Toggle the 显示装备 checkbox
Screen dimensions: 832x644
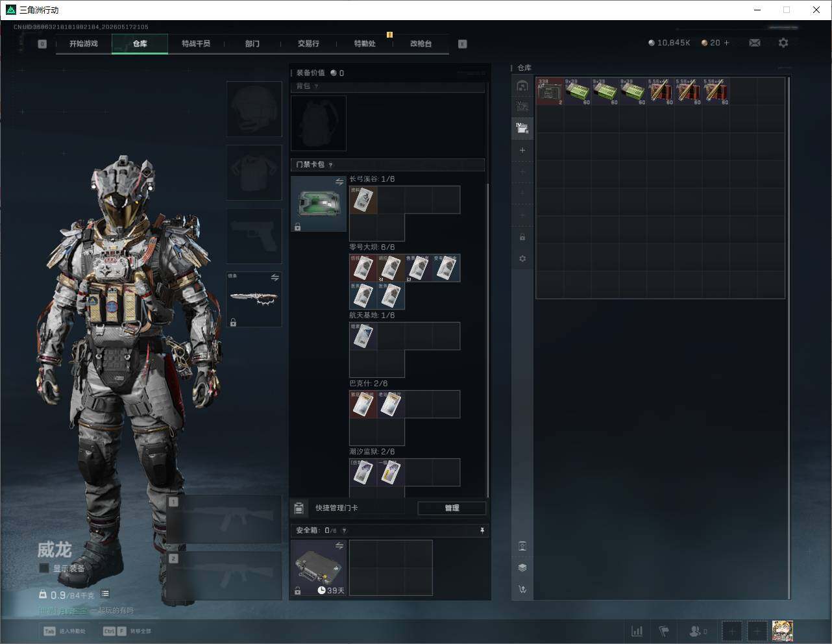(x=44, y=568)
